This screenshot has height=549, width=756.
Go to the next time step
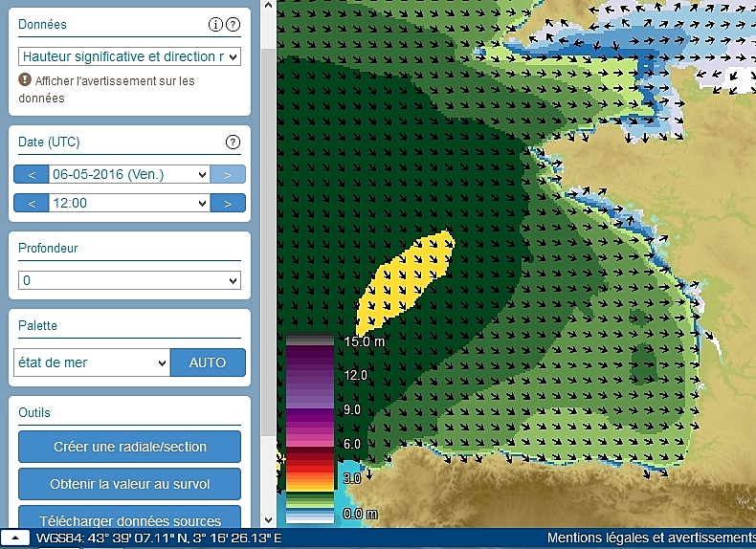pyautogui.click(x=228, y=204)
